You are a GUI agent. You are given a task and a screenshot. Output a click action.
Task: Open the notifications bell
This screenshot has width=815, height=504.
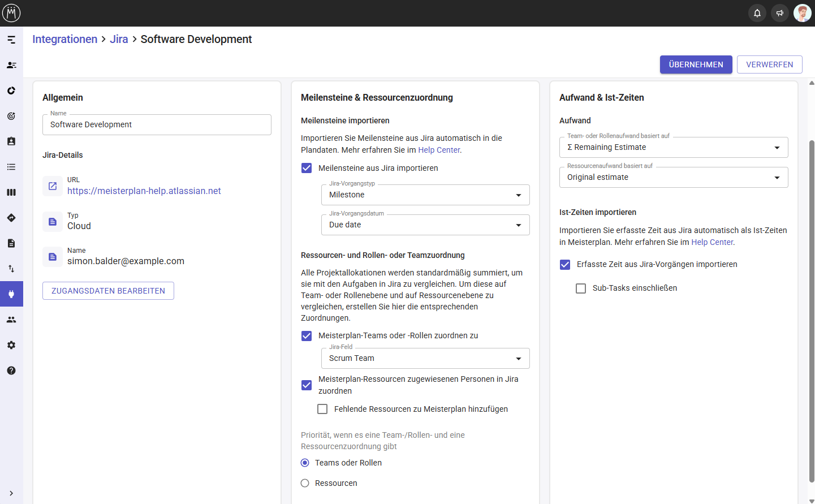tap(757, 13)
